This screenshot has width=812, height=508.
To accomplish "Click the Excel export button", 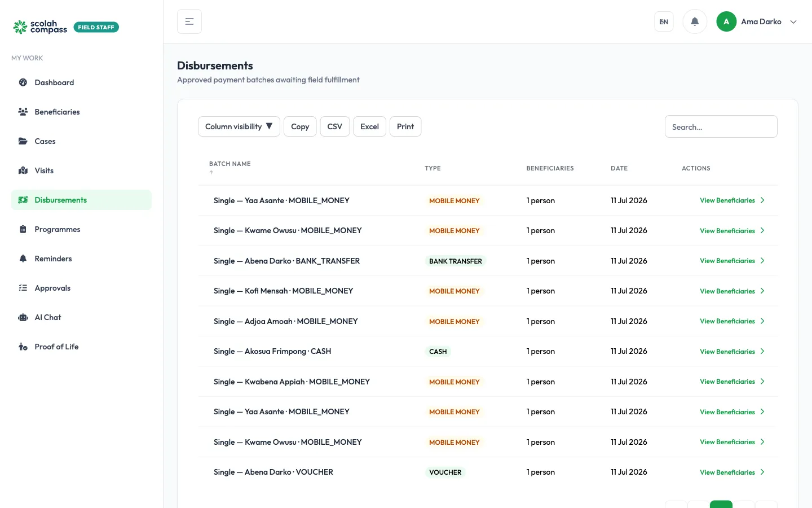I will (x=370, y=126).
